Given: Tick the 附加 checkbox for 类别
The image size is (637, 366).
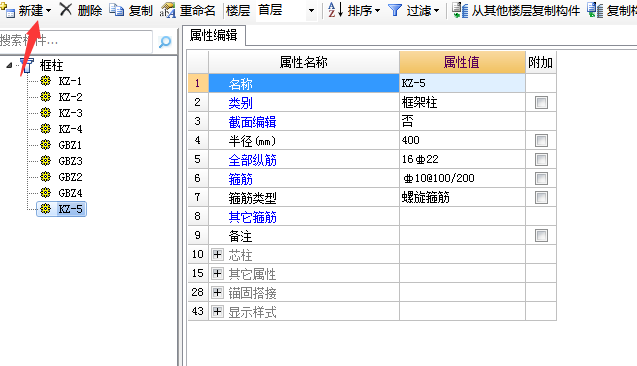Looking at the screenshot, I should click(541, 102).
